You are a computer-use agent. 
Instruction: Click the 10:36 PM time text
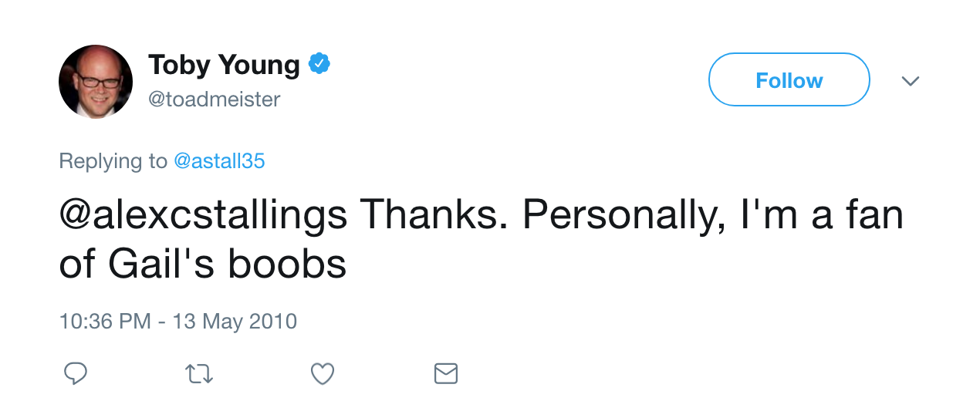coord(105,321)
